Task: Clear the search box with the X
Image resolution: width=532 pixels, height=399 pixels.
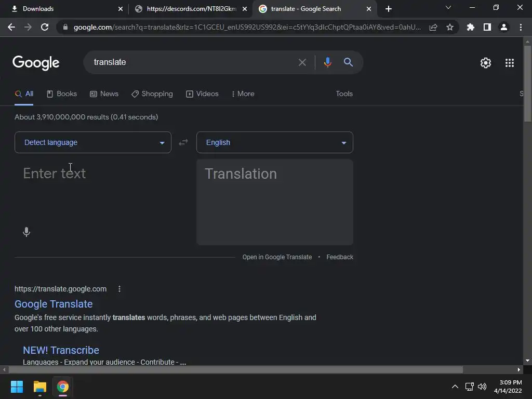Action: tap(302, 62)
